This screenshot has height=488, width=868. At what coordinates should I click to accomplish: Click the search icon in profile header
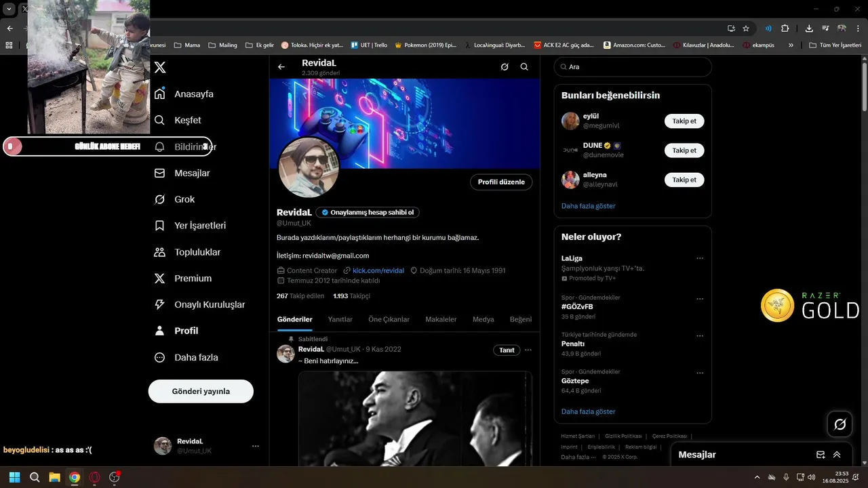[524, 67]
